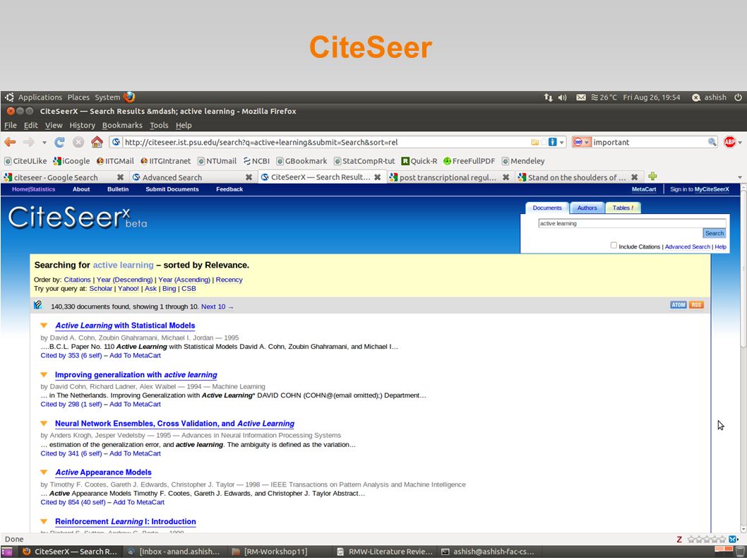Collapse the Active Appearance Models result triangle
Image resolution: width=747 pixels, height=560 pixels.
coord(44,472)
